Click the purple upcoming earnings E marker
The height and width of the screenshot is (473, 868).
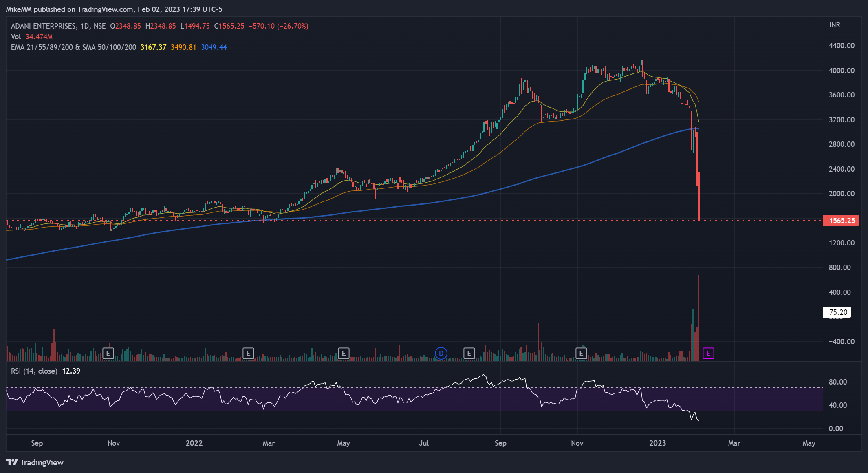tap(708, 353)
